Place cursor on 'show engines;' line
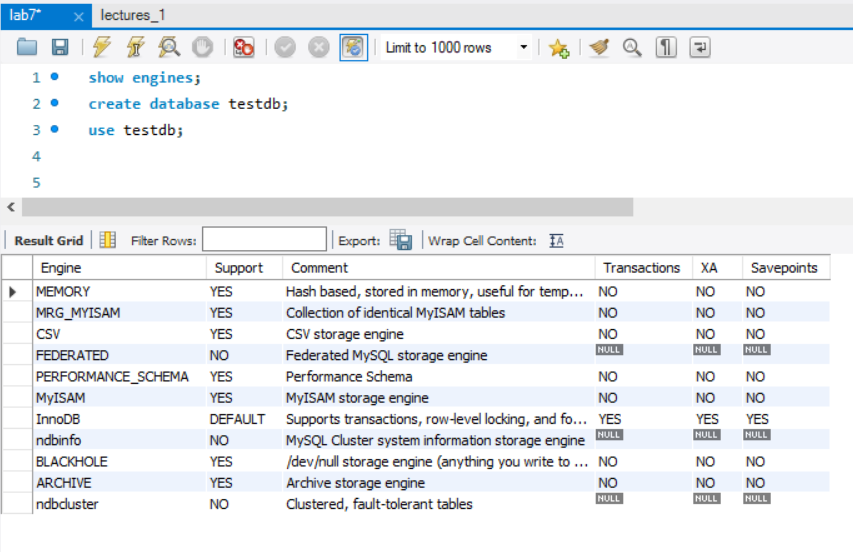The height and width of the screenshot is (552, 853). 145,78
